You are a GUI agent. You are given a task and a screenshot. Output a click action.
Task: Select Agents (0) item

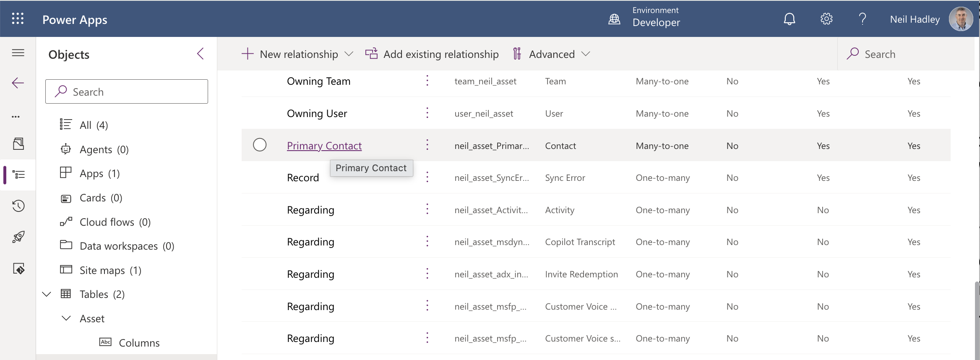[104, 149]
